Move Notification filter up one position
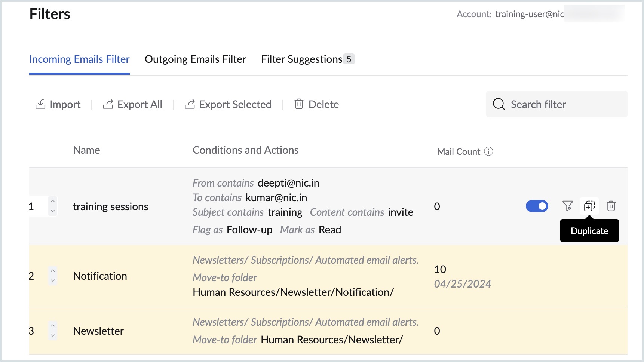Image resolution: width=644 pixels, height=362 pixels. [x=53, y=271]
